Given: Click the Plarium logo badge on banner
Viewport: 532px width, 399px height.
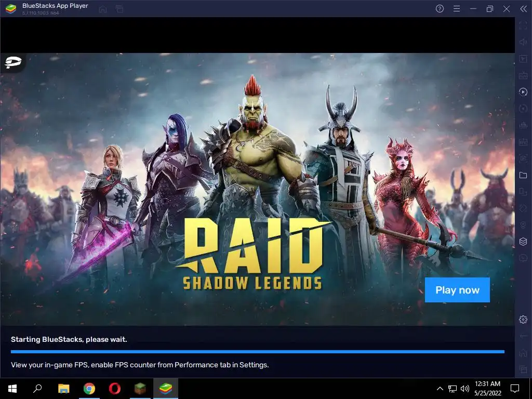Looking at the screenshot, I should coord(13,62).
